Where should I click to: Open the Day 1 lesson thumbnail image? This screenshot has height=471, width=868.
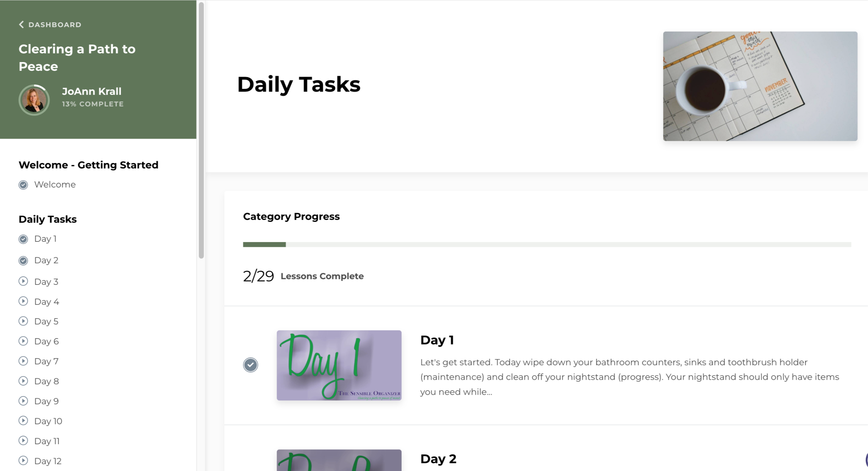[339, 365]
